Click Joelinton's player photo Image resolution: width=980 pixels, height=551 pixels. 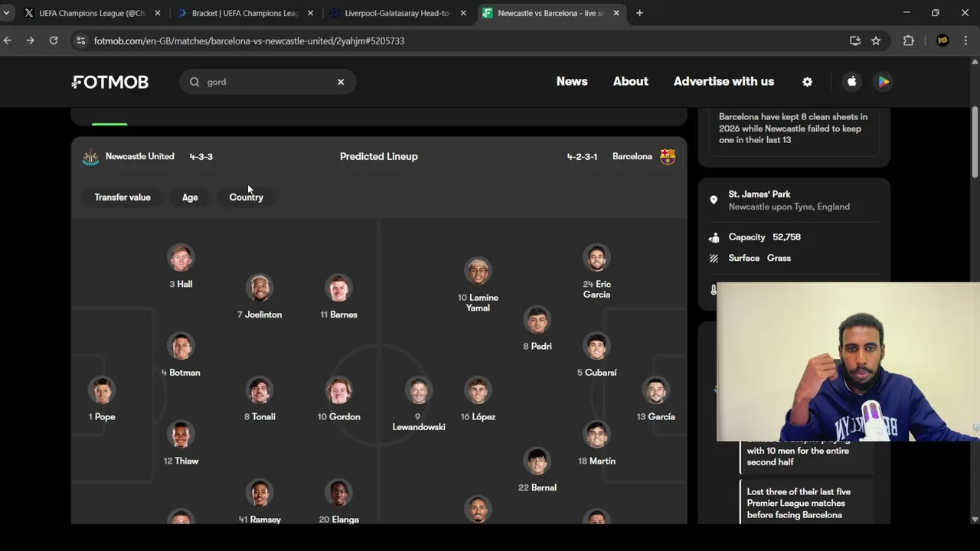(260, 289)
